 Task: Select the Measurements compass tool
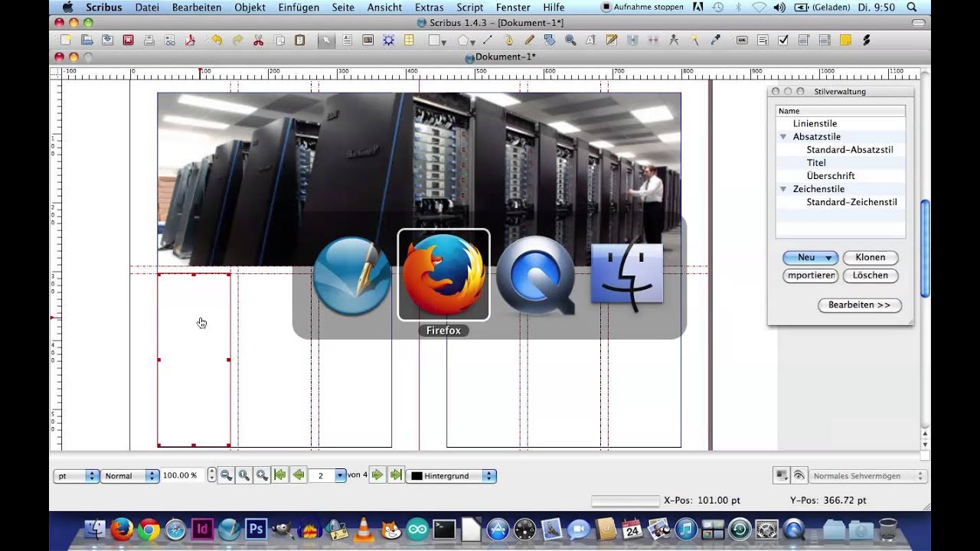(x=674, y=40)
